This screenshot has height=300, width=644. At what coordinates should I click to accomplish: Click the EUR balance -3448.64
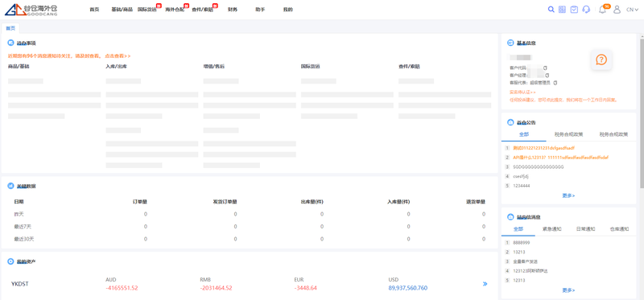pyautogui.click(x=306, y=288)
